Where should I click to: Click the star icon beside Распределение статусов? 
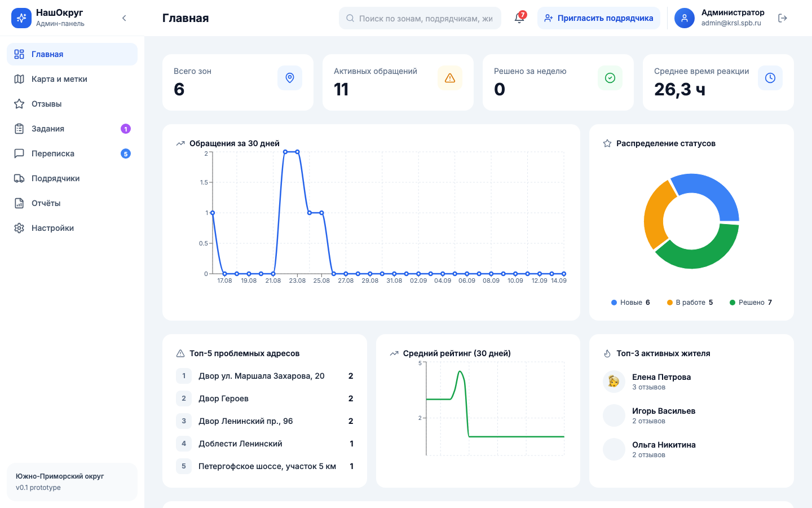[x=607, y=143]
